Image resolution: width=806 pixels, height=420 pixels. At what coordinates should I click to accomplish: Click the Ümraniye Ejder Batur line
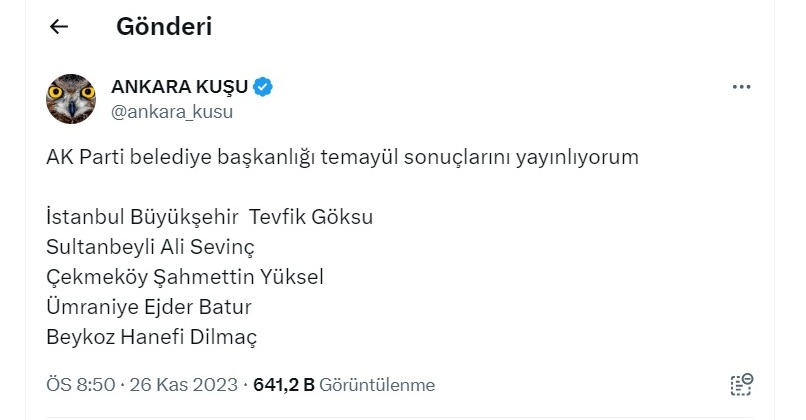tap(149, 307)
